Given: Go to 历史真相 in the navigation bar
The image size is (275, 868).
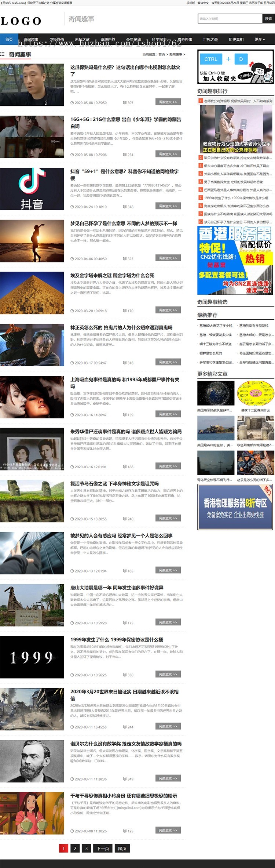Looking at the screenshot, I should [x=236, y=40].
